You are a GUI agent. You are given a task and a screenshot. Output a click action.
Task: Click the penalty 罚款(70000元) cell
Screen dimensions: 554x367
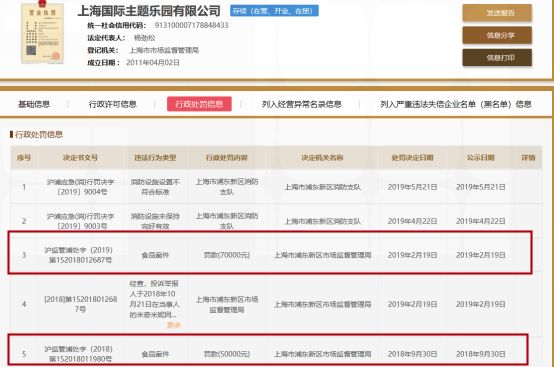(227, 255)
